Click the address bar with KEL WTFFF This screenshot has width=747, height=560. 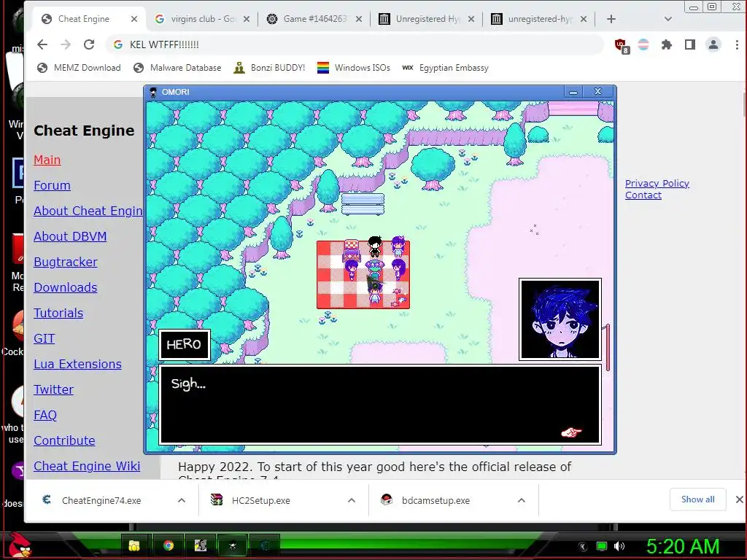355,44
